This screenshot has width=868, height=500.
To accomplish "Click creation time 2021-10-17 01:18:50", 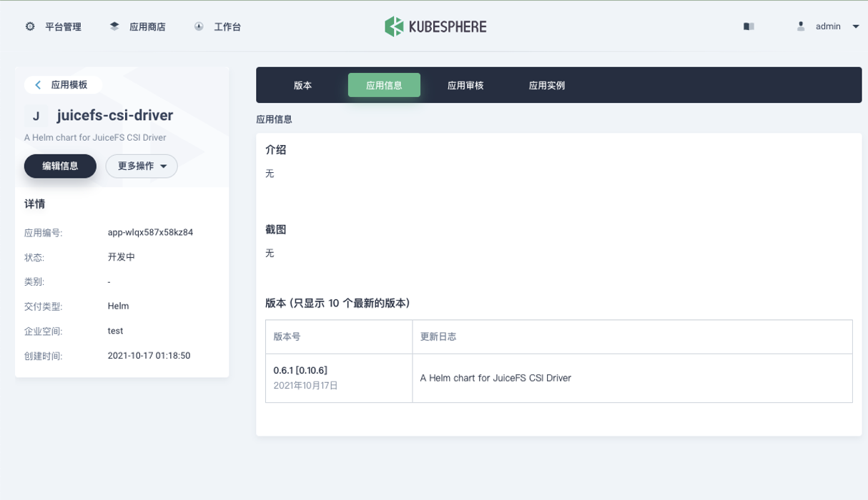I will point(149,355).
